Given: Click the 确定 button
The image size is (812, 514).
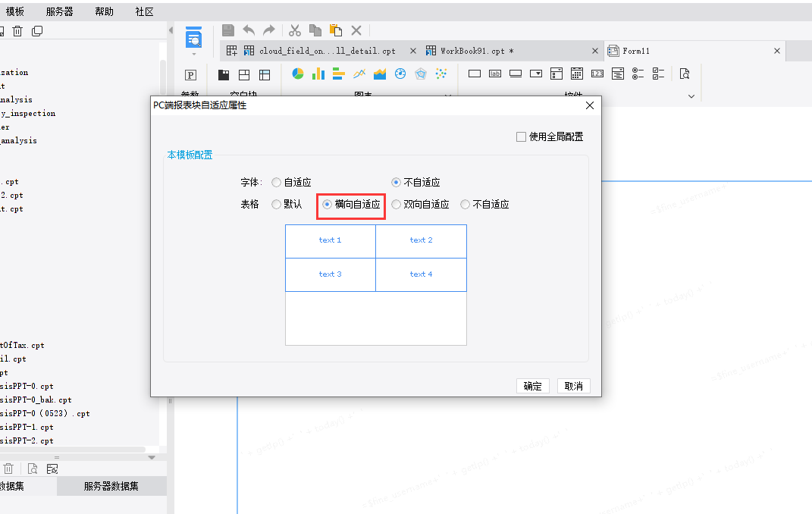Looking at the screenshot, I should click(532, 386).
